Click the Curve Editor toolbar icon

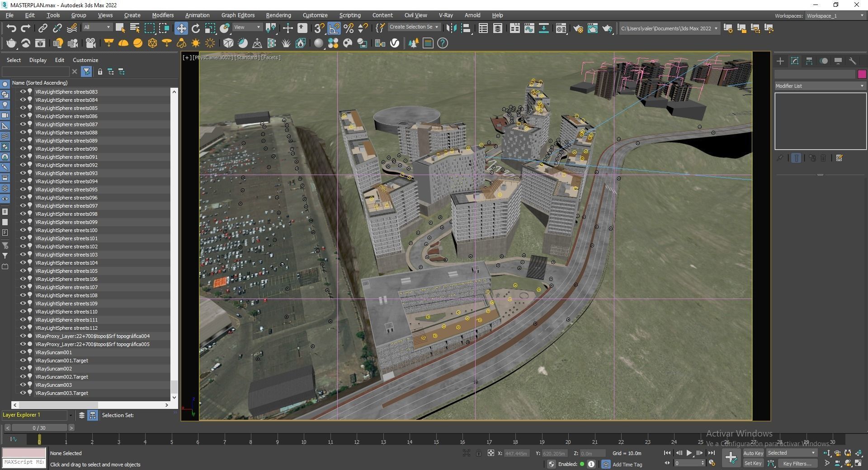pos(529,28)
